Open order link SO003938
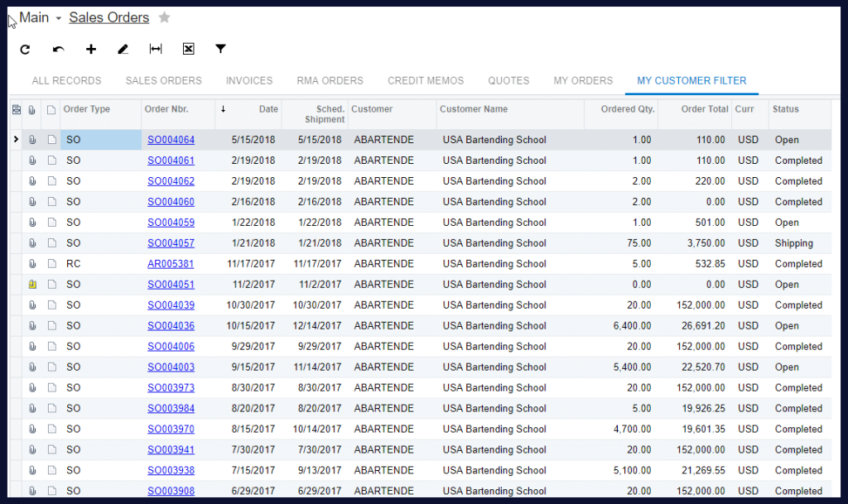 point(171,471)
